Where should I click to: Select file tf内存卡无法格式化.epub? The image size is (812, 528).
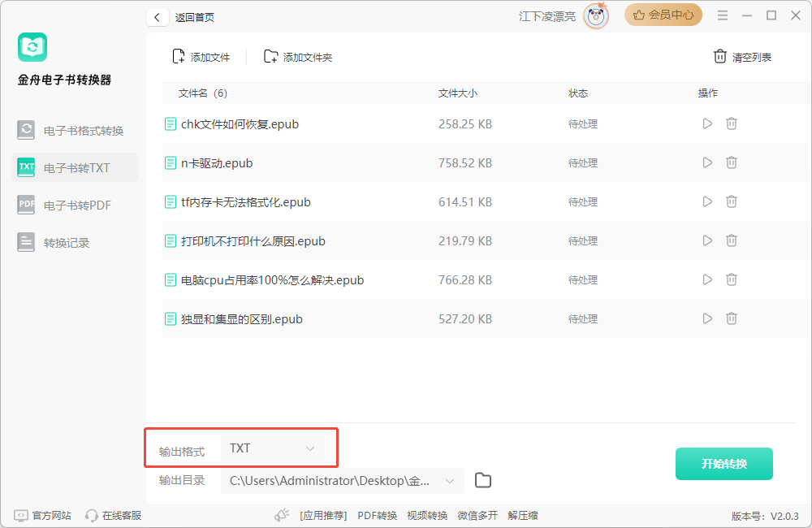click(x=246, y=202)
